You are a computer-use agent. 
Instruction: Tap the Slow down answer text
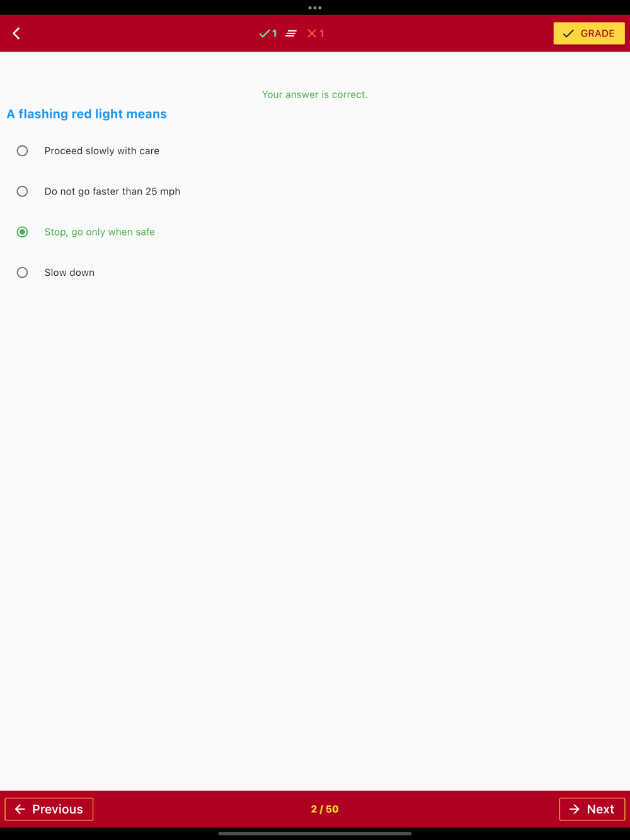(69, 273)
